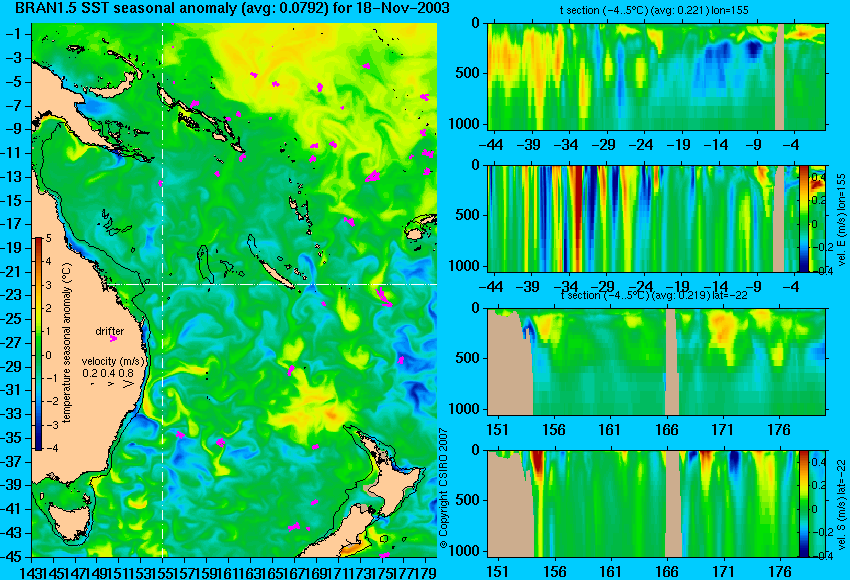
Task: Click the magenta drifter marker beside the drifter label
Action: [x=113, y=339]
